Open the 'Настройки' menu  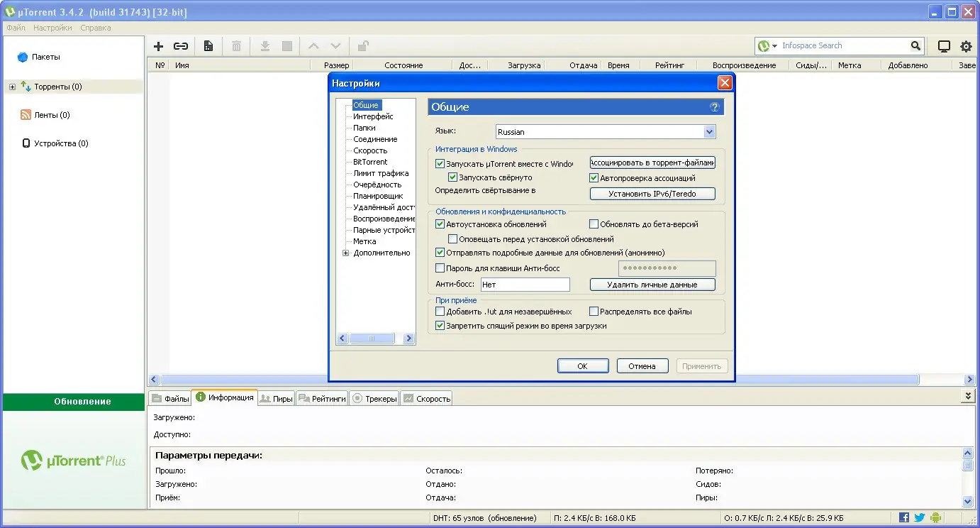pos(52,27)
